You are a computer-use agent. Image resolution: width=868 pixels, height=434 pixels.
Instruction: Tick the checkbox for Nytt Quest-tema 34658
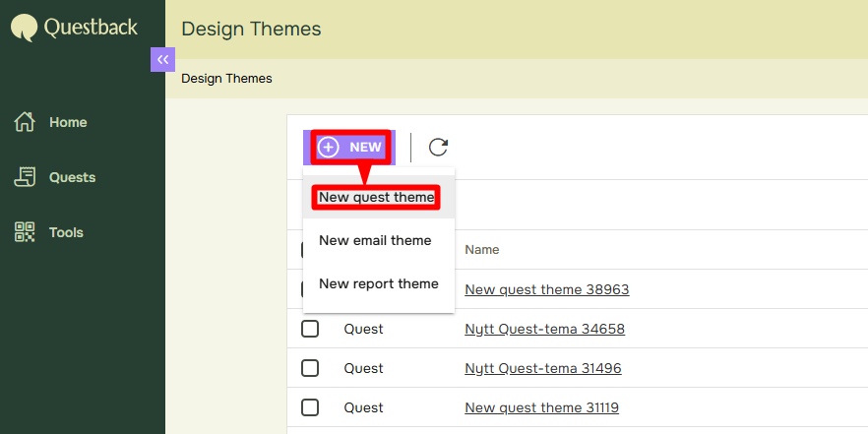(310, 329)
